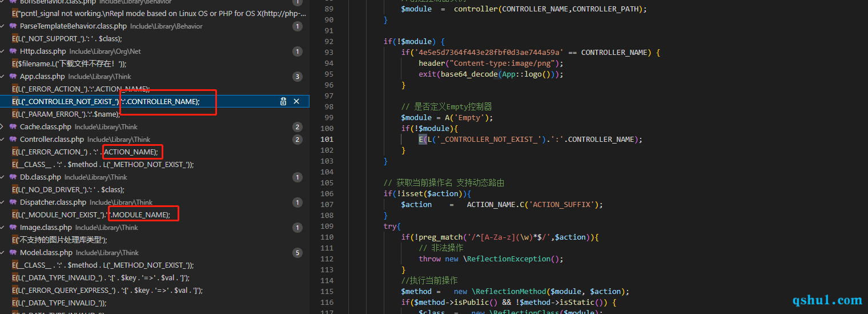The image size is (868, 314).
Task: Click the PHP icon beside App.class.php
Action: coord(13,77)
